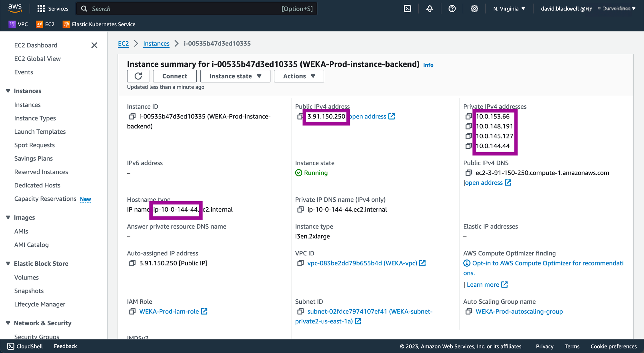Click the refresh instance summary button
This screenshot has height=353, width=644.
138,76
